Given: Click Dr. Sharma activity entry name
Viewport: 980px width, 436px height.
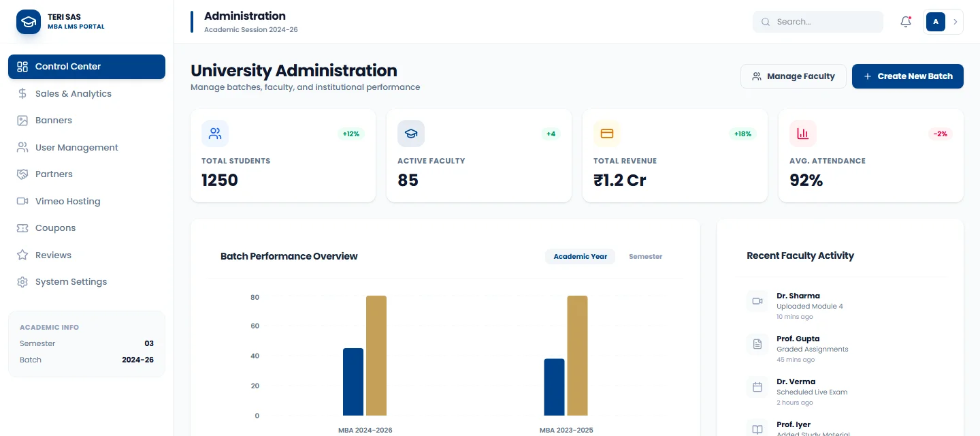Looking at the screenshot, I should pyautogui.click(x=798, y=296).
